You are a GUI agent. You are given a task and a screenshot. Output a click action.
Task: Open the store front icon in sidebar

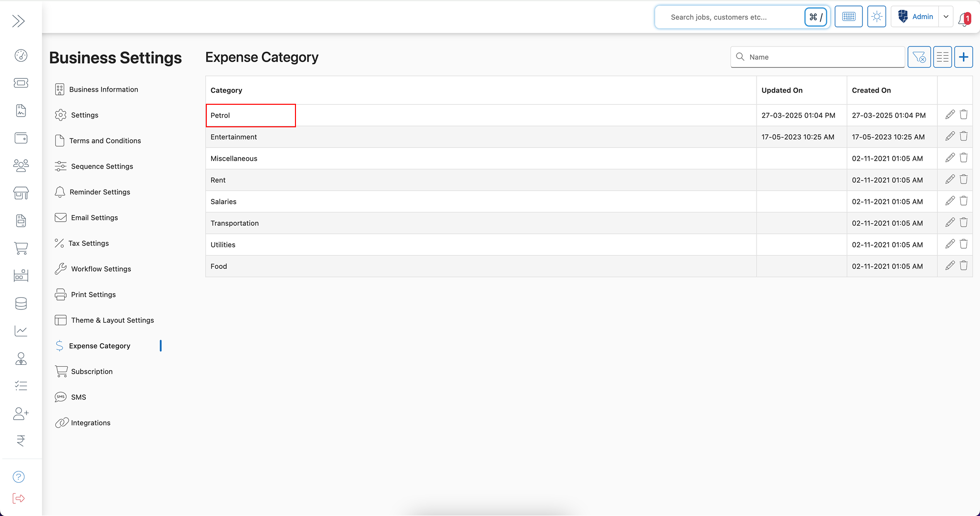(x=21, y=193)
